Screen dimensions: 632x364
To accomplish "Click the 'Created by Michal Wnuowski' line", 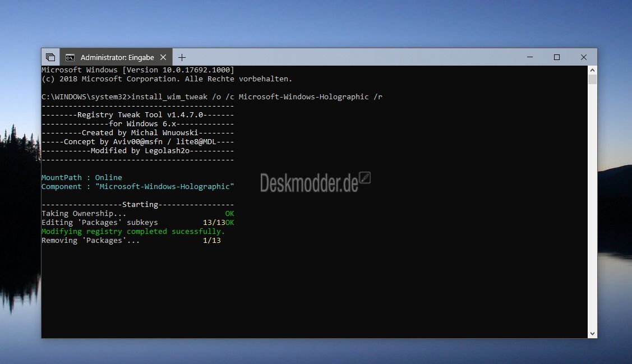I will [138, 132].
